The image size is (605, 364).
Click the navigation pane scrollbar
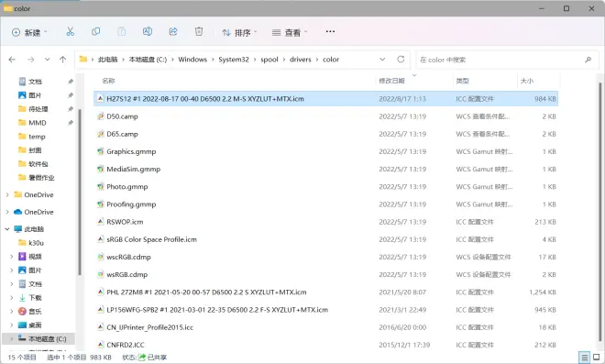pyautogui.click(x=80, y=192)
